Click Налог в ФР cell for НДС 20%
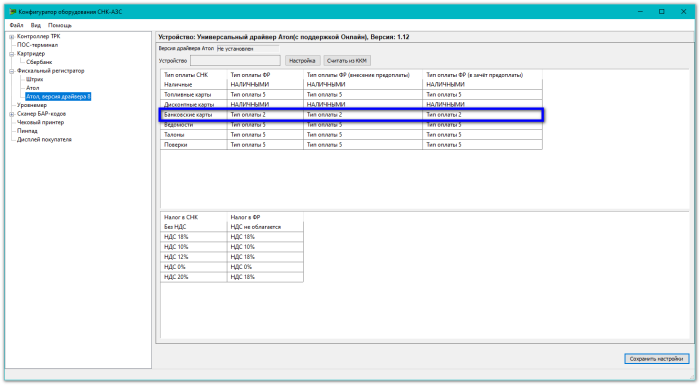The image size is (700, 385). click(x=265, y=277)
